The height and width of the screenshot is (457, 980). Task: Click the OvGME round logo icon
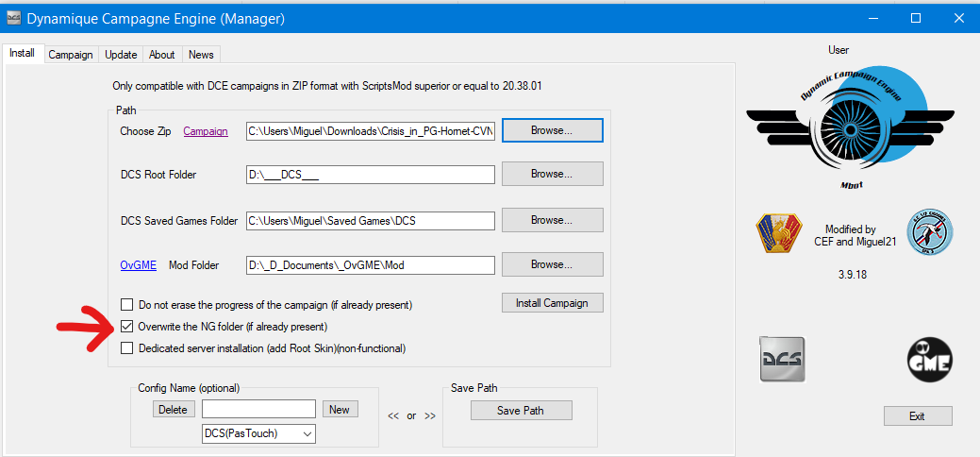coord(929,360)
